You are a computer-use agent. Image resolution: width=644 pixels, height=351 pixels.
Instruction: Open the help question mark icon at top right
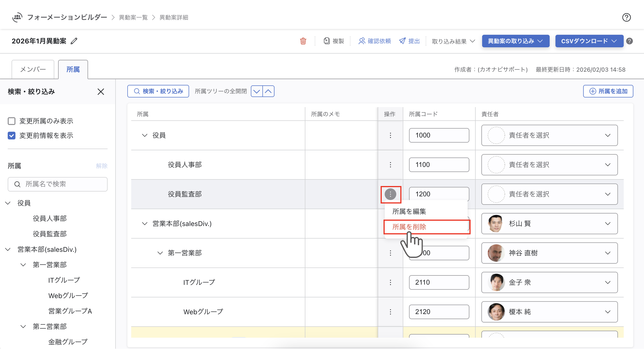tap(626, 17)
